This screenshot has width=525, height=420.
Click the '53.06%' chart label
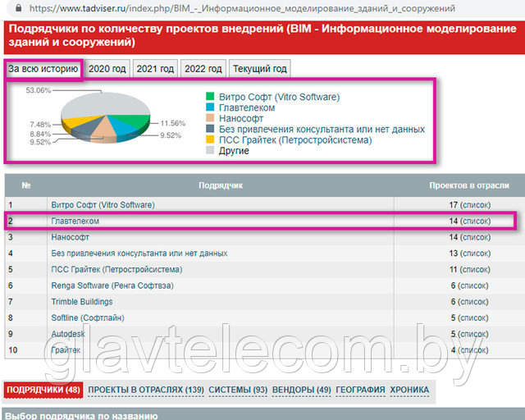(x=39, y=90)
